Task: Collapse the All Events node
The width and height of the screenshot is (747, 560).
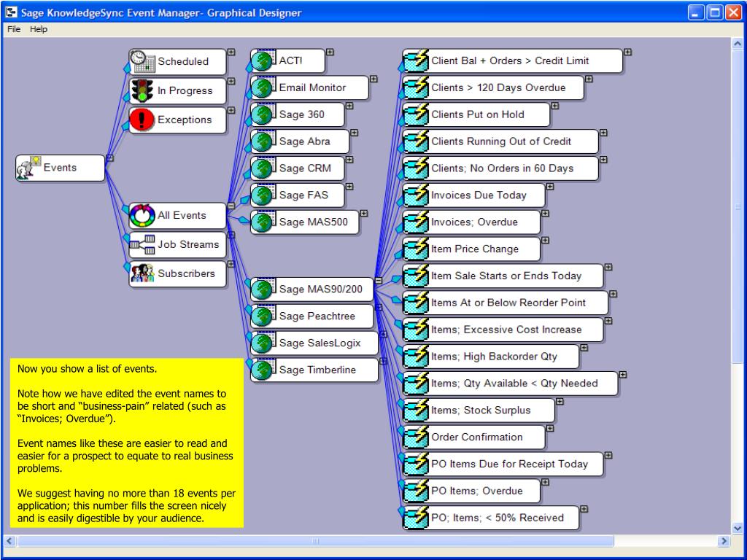Action: click(231, 206)
